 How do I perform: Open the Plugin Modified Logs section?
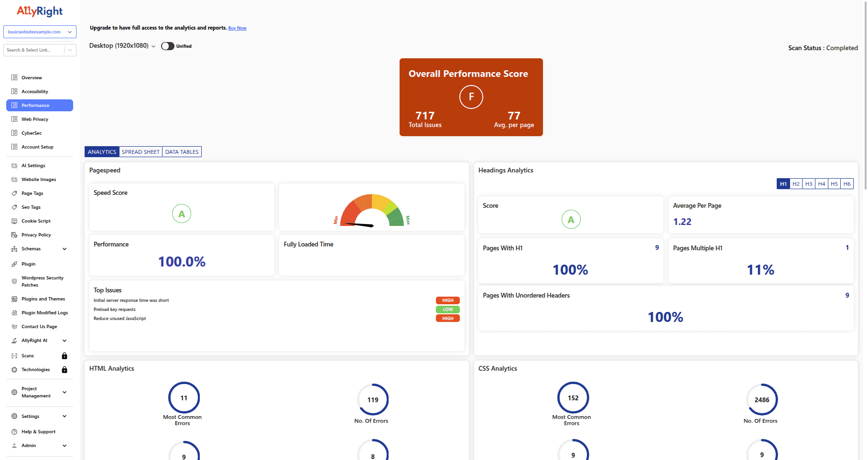(44, 312)
